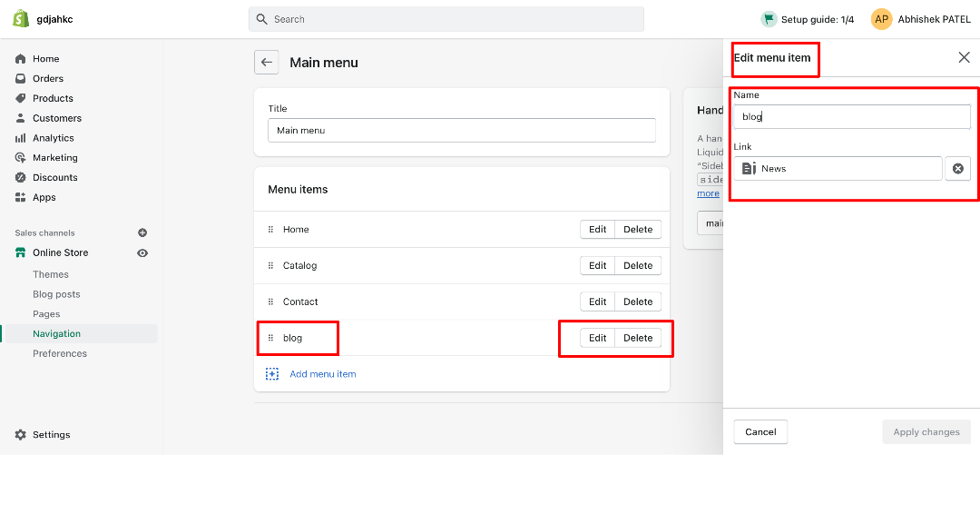The height and width of the screenshot is (514, 980).
Task: Click the Customers person icon
Action: pos(21,118)
